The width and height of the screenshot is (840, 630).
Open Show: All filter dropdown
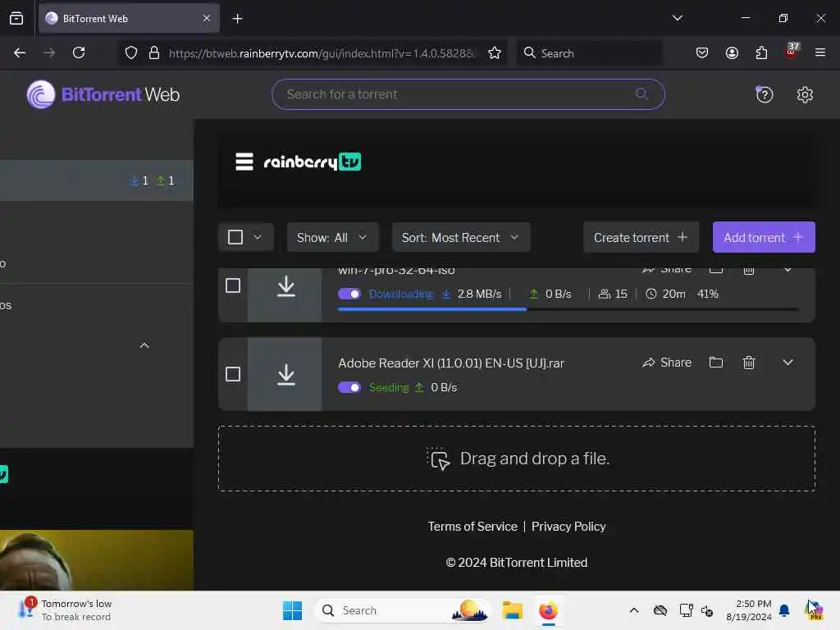[x=333, y=237]
